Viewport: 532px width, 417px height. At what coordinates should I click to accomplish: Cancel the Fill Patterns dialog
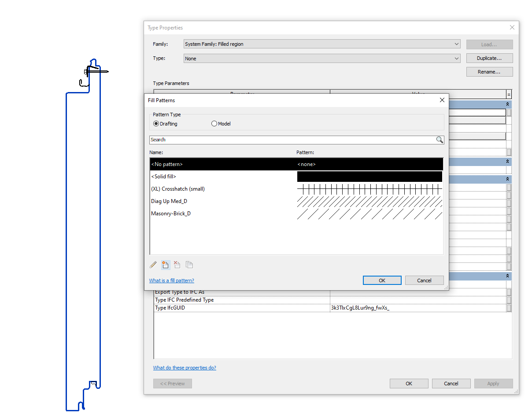pos(424,280)
